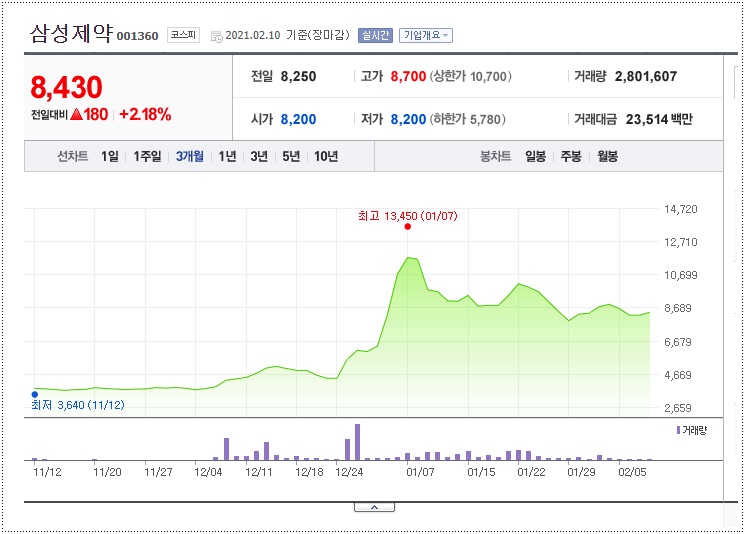Viewport: 745px width, 534px height.
Task: Click the 저가 value 8,200
Action: click(x=408, y=119)
